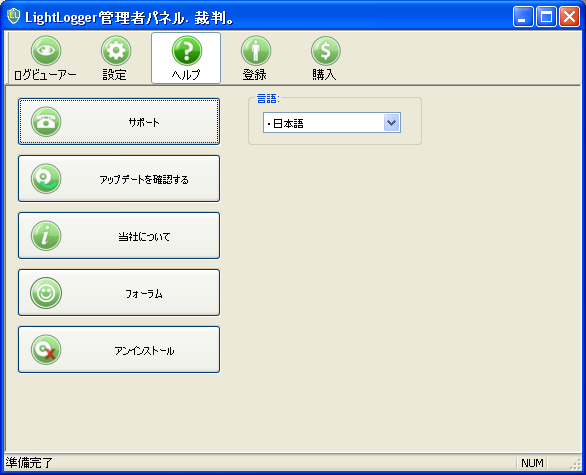Click アップデートを確認する button
This screenshot has height=475, width=586.
(x=119, y=179)
